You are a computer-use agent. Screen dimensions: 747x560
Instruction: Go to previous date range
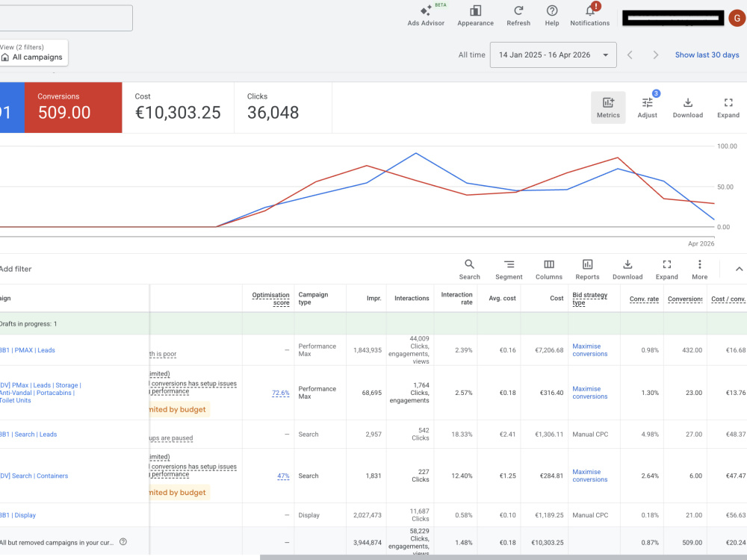(630, 55)
